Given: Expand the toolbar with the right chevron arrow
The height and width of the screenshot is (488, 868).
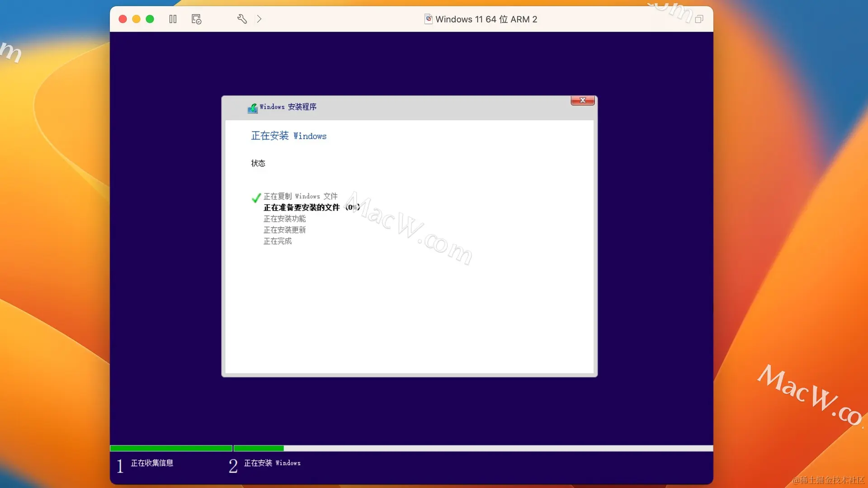Looking at the screenshot, I should tap(259, 19).
